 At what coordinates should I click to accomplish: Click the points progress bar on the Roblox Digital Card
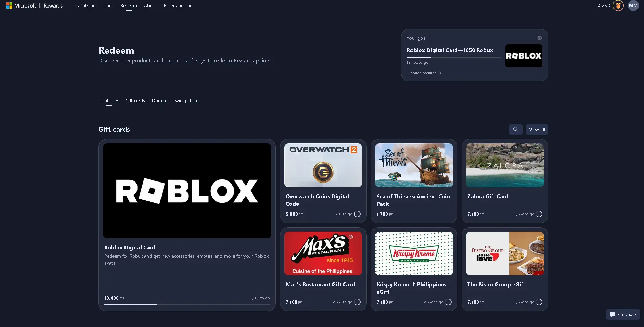pyautogui.click(x=187, y=304)
